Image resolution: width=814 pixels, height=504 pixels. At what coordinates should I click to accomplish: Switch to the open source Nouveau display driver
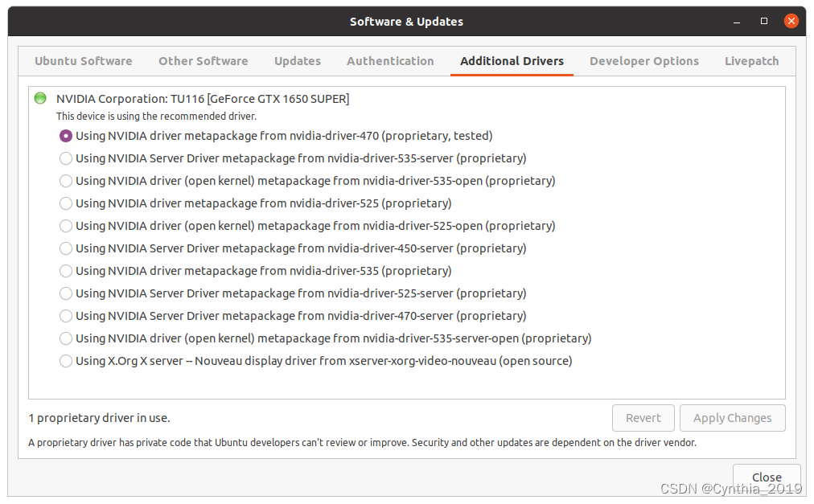[65, 361]
